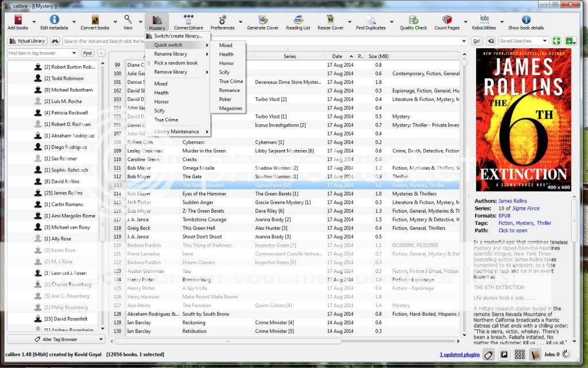This screenshot has height=368, width=588.
Task: Click the Find button in the tag browser
Action: [87, 53]
